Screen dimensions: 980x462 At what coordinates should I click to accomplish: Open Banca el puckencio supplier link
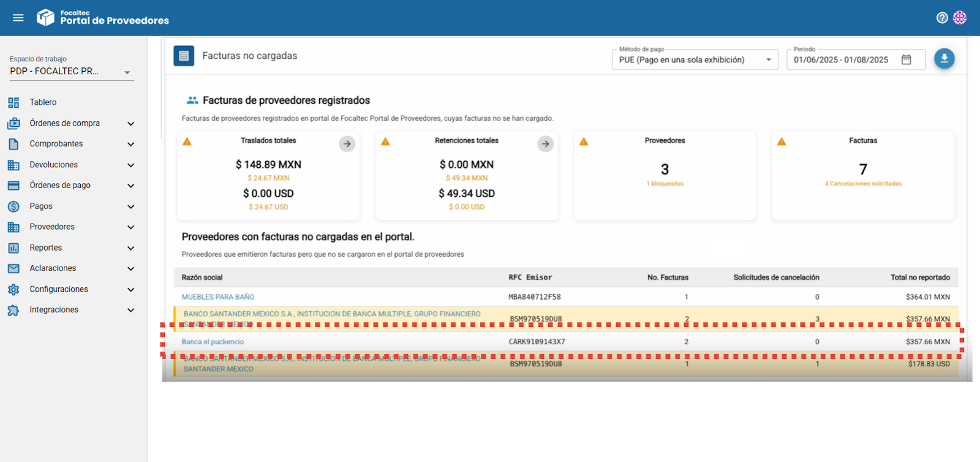point(213,342)
